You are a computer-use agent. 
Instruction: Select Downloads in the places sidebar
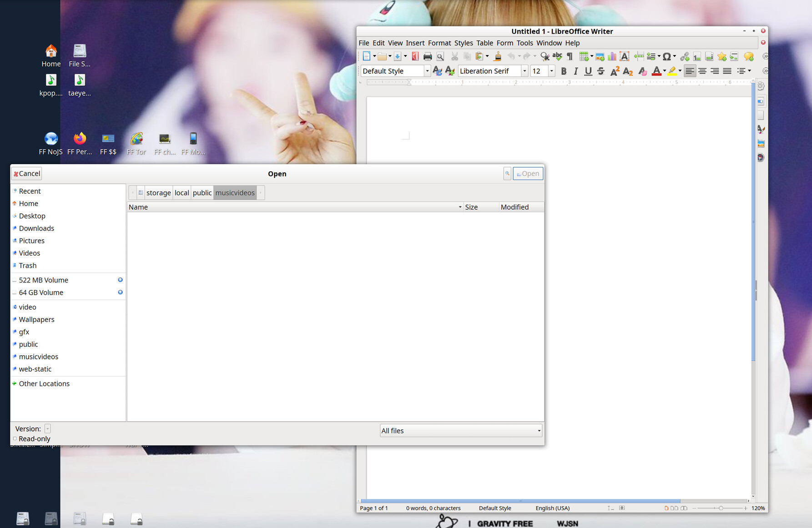click(36, 228)
